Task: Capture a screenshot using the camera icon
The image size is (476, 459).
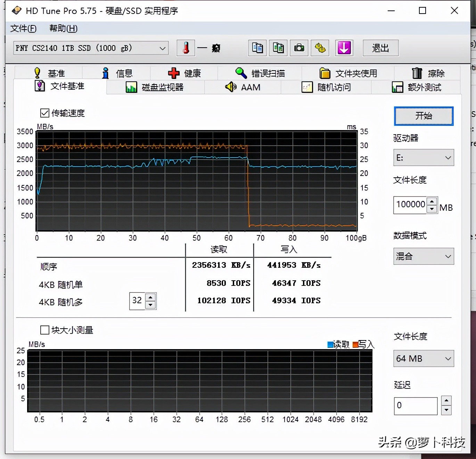Action: click(x=299, y=48)
